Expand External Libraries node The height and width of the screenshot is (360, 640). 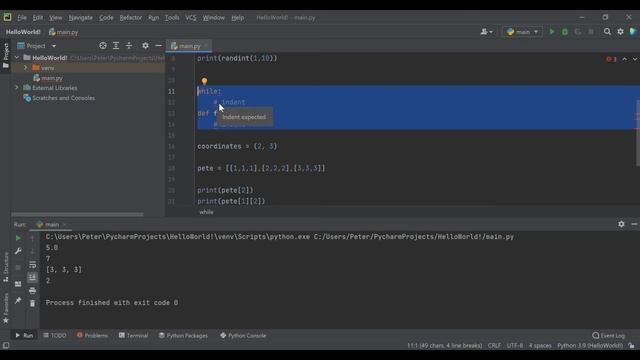(17, 88)
